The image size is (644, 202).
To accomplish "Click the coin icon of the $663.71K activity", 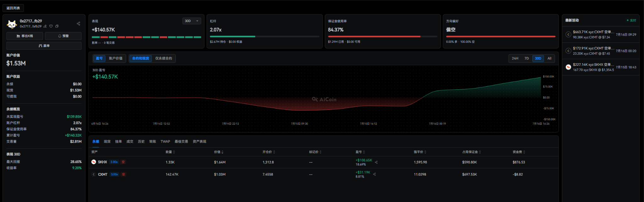I will [x=568, y=35].
